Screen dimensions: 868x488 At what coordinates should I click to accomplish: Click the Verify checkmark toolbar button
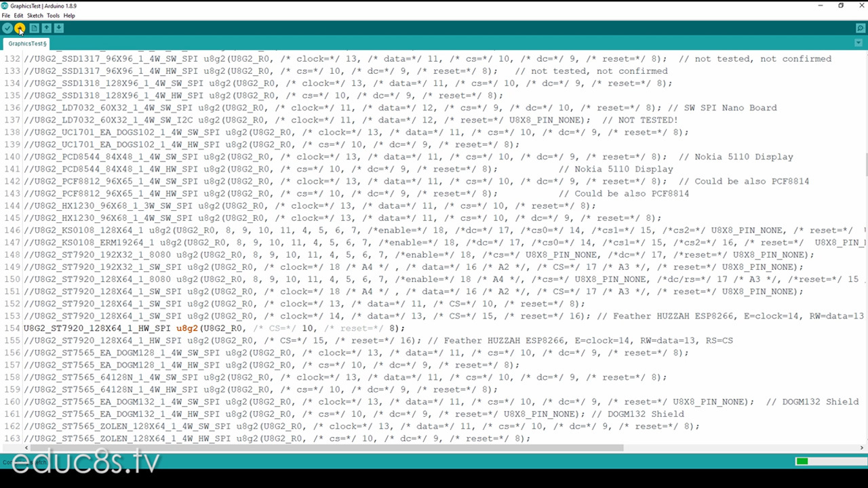pos(7,28)
